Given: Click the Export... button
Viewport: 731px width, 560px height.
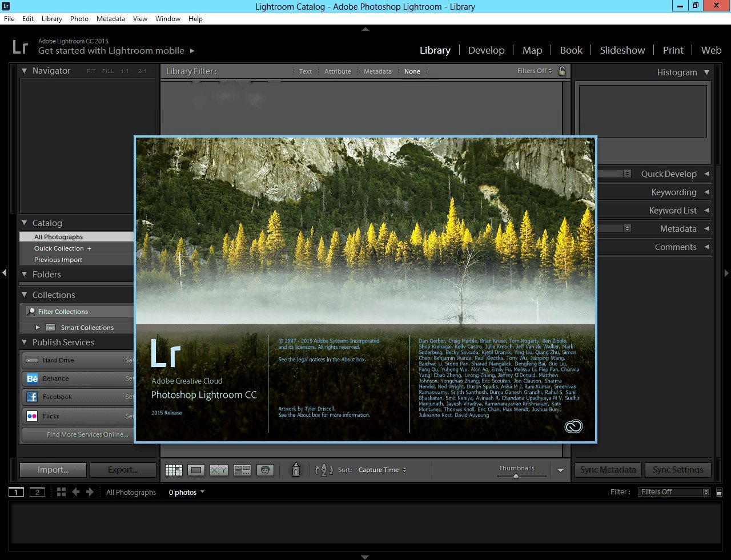Looking at the screenshot, I should point(123,470).
